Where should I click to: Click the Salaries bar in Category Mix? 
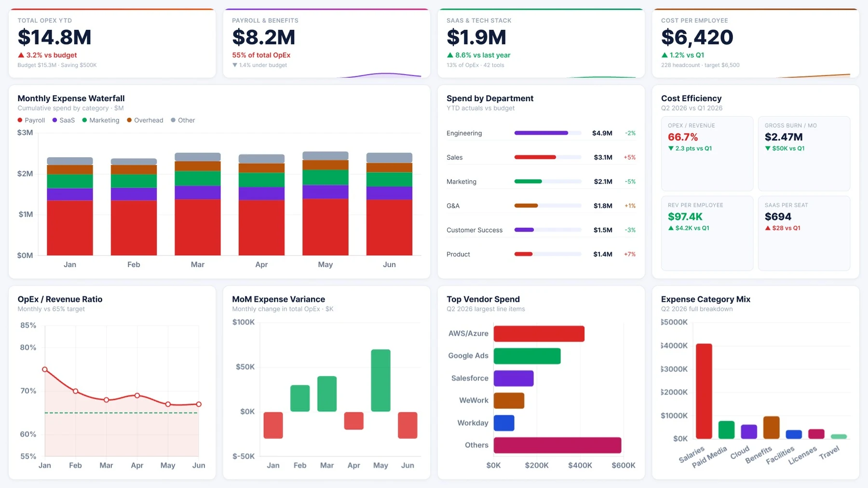pyautogui.click(x=704, y=391)
